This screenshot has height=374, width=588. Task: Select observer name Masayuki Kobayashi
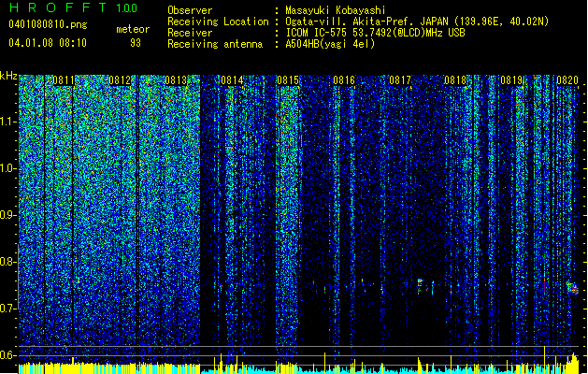[336, 10]
